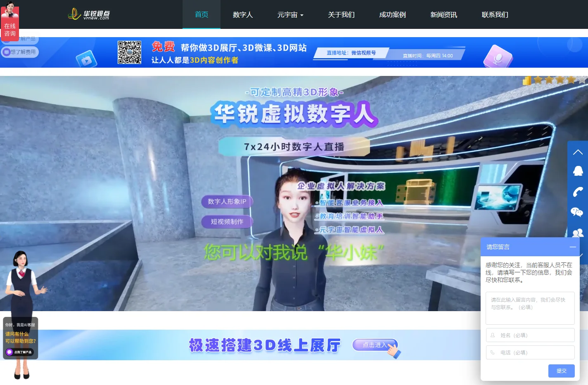The image size is (588, 385).
Task: Open the 成功案例 page
Action: tap(393, 15)
